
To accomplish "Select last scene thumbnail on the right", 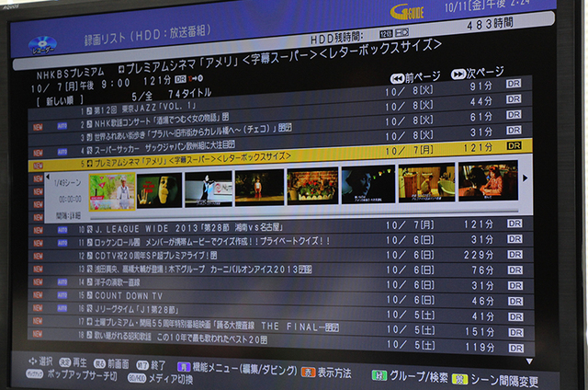I will coord(488,180).
